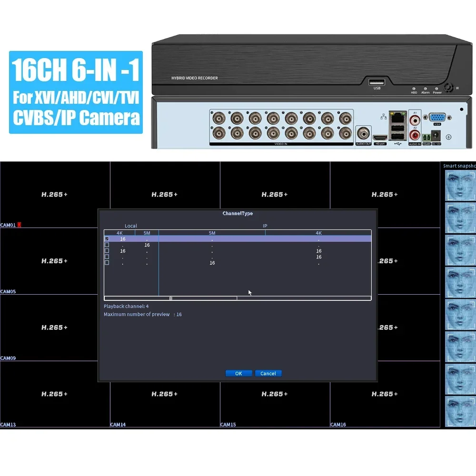This screenshot has height=476, width=476.
Task: Click the 16 value in the highlighted row
Action: pyautogui.click(x=123, y=239)
